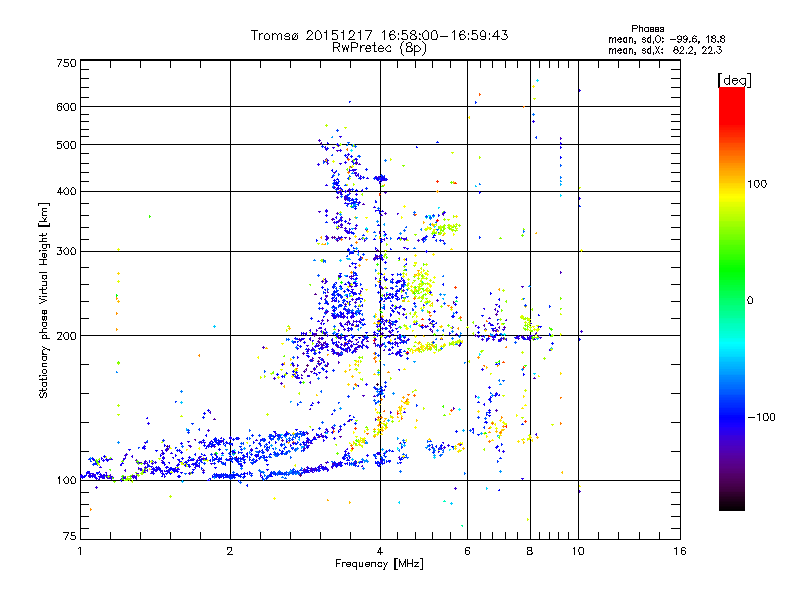Image resolution: width=800 pixels, height=600 pixels.
Task: Click the x-axis tick label '16'
Action: click(x=680, y=551)
